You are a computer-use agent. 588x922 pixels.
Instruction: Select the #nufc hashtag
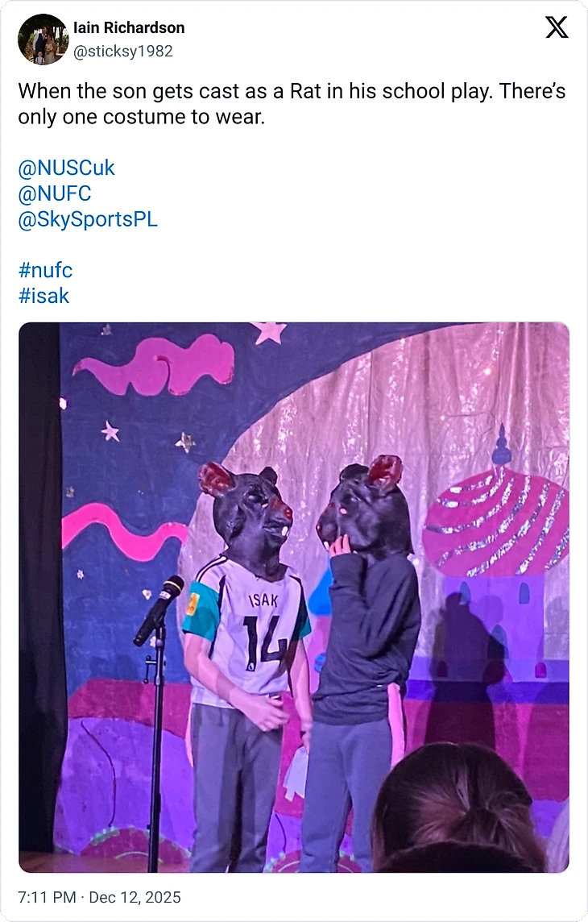[x=45, y=271]
